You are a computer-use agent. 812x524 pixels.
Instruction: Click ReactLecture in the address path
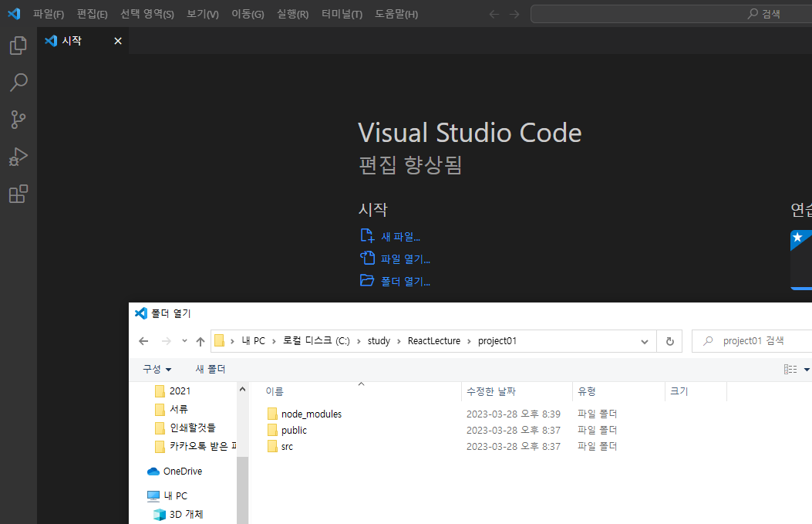pyautogui.click(x=434, y=341)
